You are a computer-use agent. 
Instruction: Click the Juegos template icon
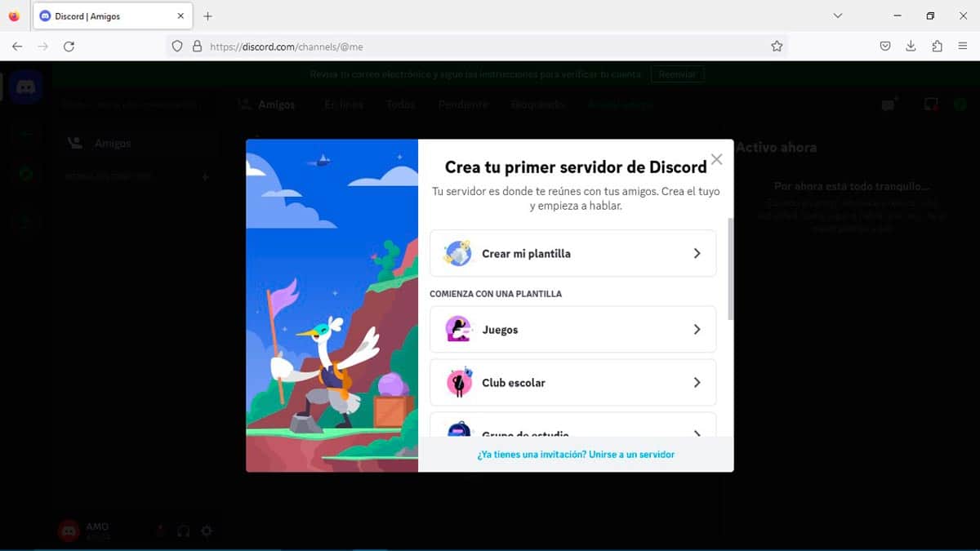458,330
